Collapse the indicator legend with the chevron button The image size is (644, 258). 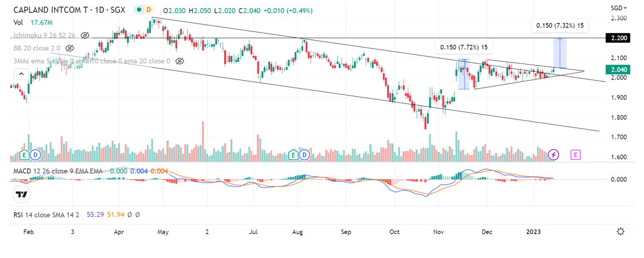tap(21, 74)
